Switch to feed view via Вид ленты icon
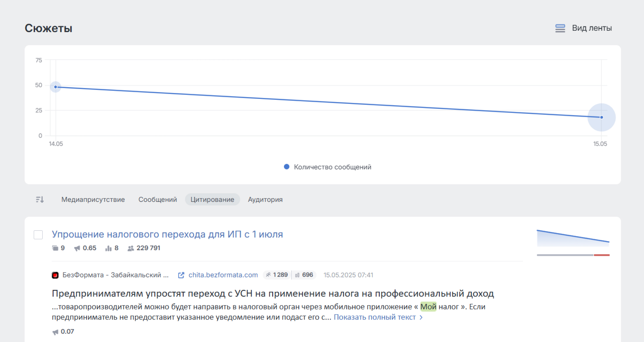The image size is (644, 342). (560, 28)
